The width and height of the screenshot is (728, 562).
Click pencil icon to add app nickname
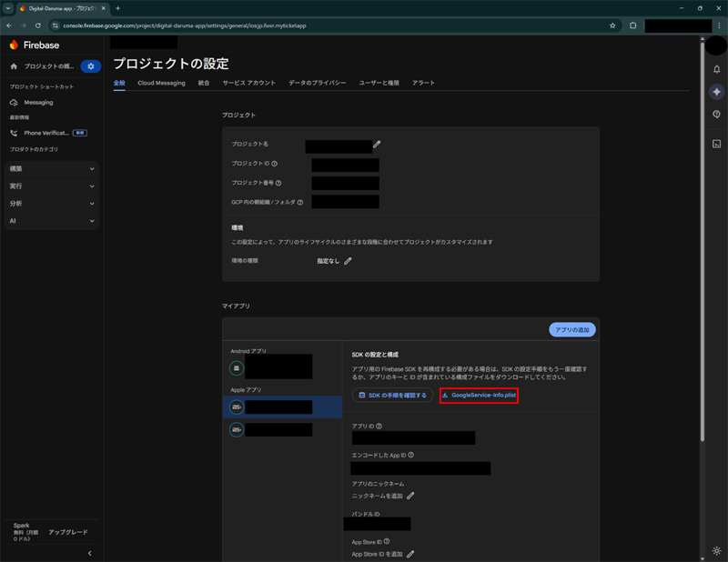pyautogui.click(x=410, y=496)
